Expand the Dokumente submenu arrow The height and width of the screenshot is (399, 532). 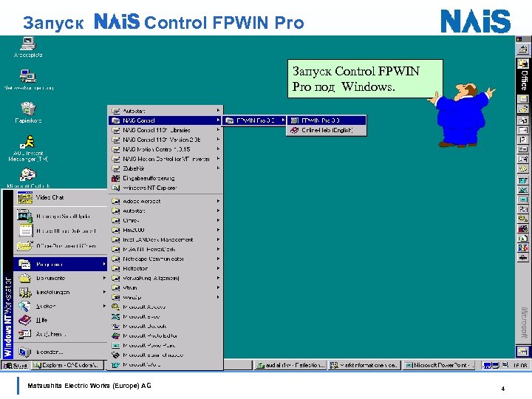104,278
